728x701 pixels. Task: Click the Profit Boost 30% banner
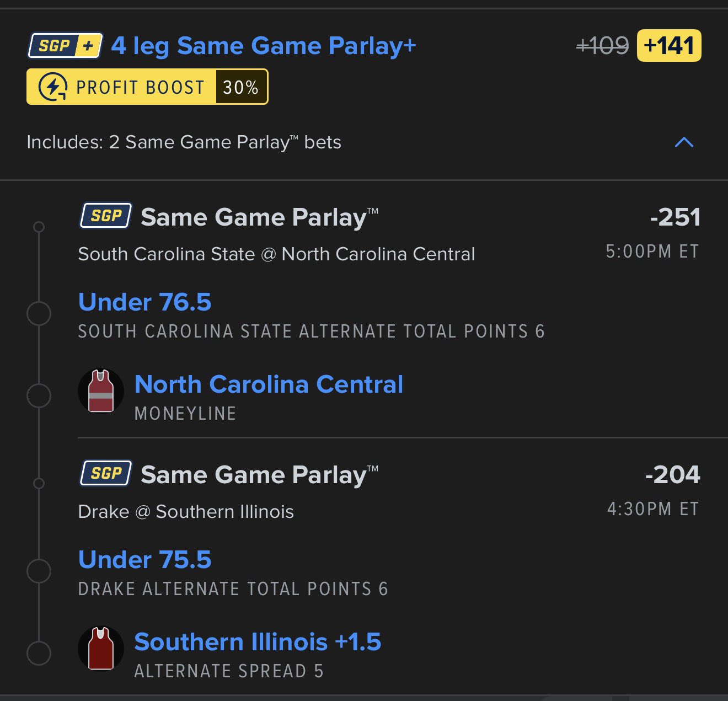(x=147, y=87)
